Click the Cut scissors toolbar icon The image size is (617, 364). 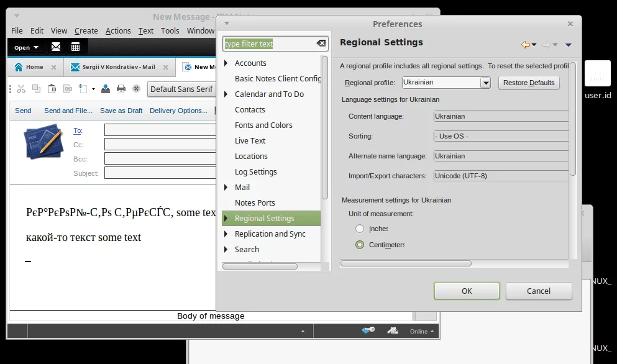pos(21,89)
